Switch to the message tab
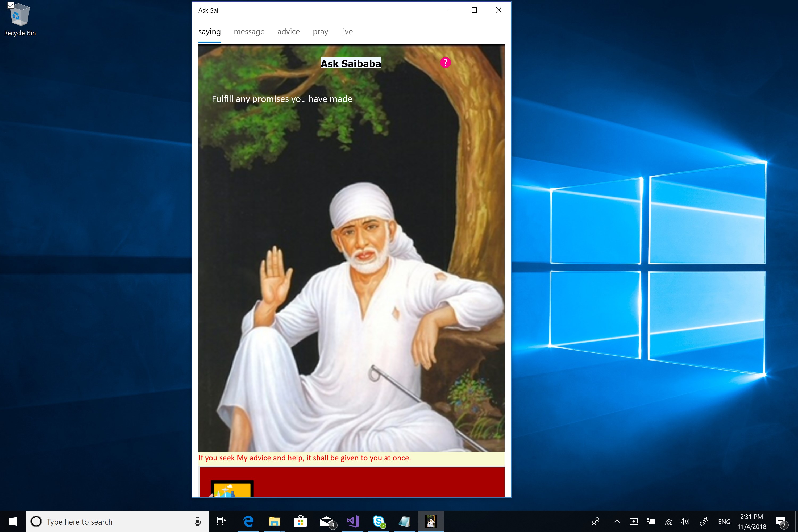 [249, 32]
